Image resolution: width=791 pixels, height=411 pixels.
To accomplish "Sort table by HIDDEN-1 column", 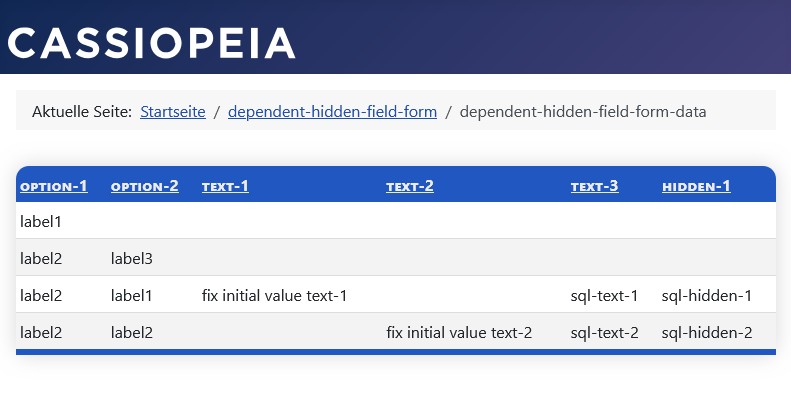I will point(696,186).
